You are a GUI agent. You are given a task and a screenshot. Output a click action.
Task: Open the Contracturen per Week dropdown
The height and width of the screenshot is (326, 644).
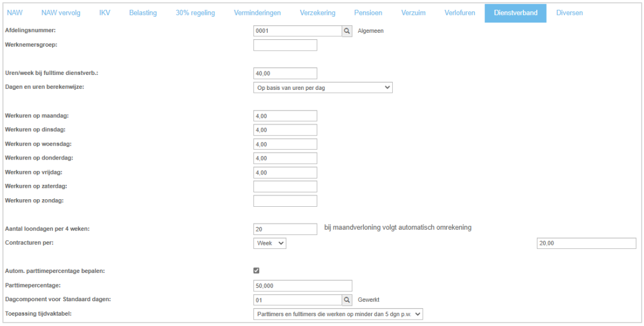(x=270, y=243)
